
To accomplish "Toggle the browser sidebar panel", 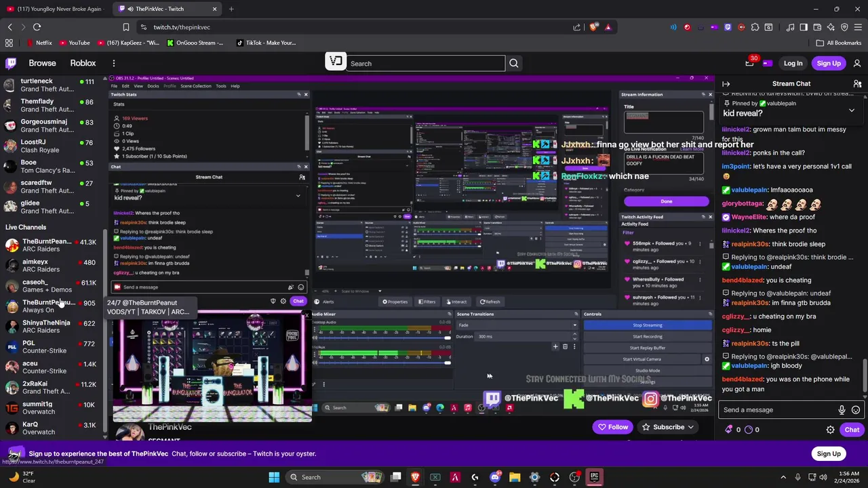I will click(x=804, y=27).
